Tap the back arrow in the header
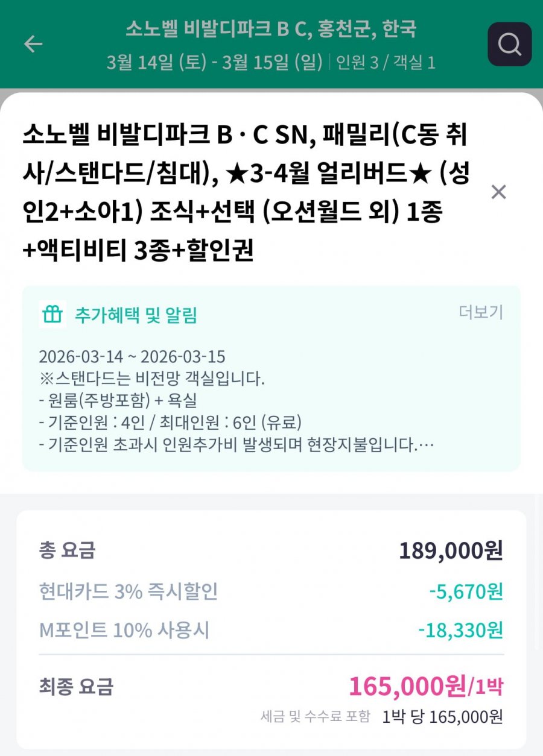Screen dimensions: 543x756 33,44
